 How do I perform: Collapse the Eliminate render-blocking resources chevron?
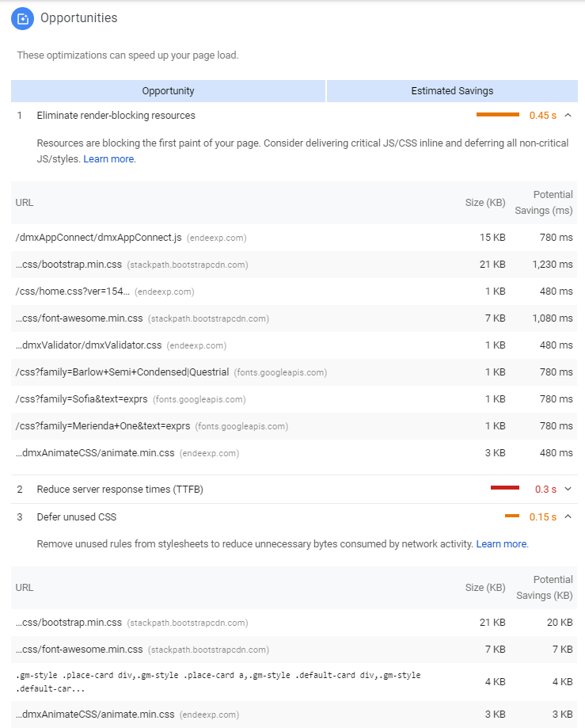(568, 116)
